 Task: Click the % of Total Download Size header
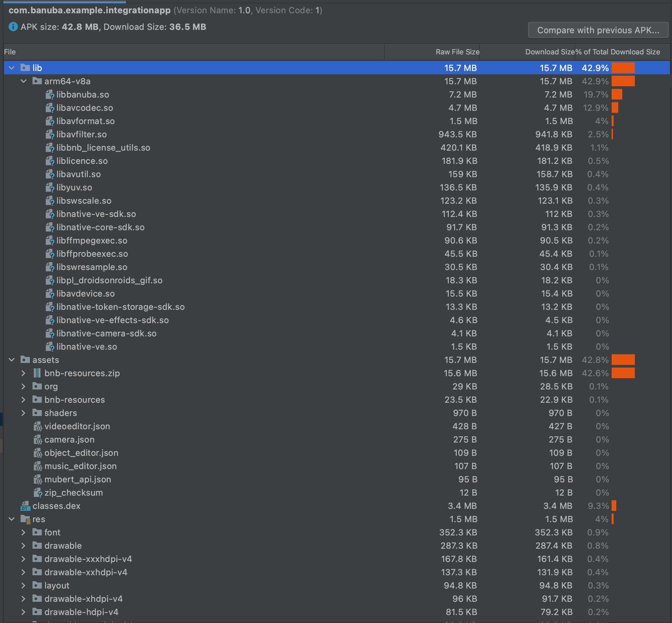[622, 52]
